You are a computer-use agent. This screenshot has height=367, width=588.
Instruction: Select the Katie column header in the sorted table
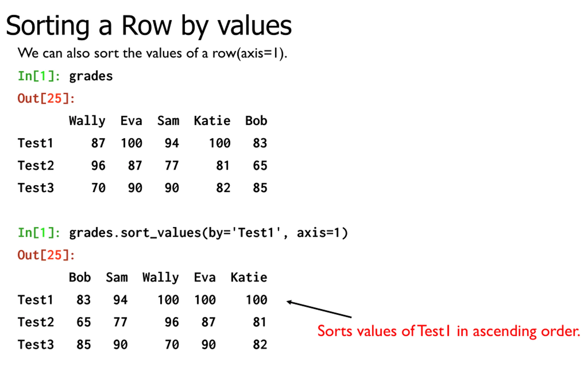249,277
